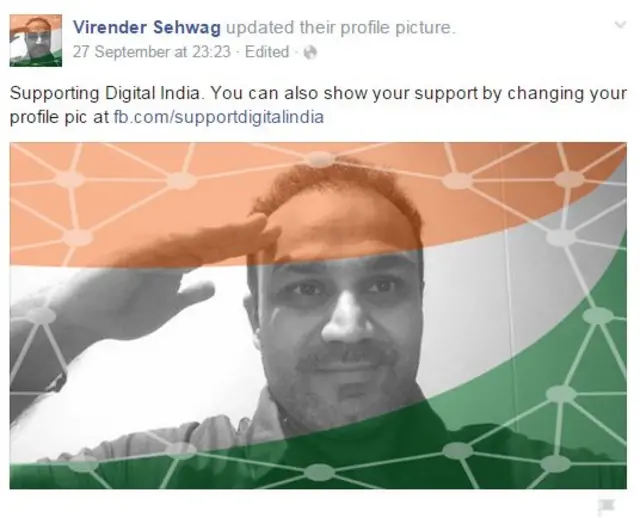Click the network node at top center of photo
The image size is (640, 518).
[320, 158]
